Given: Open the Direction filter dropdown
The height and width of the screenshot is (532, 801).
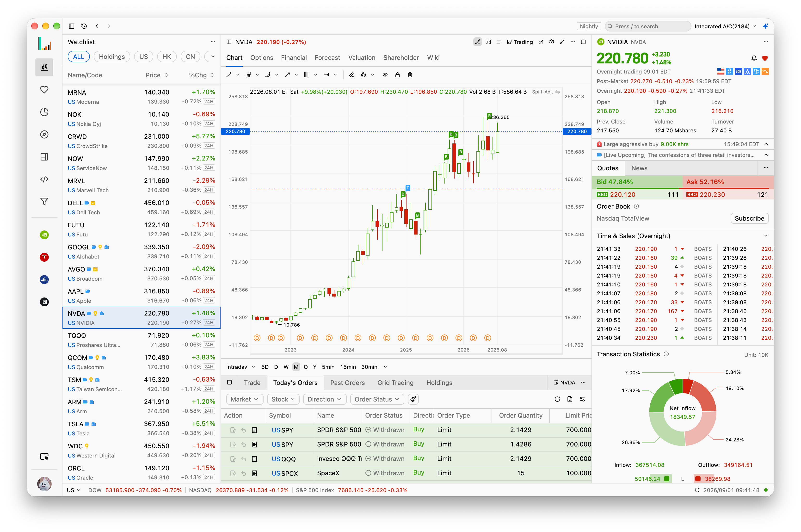Looking at the screenshot, I should [x=325, y=399].
